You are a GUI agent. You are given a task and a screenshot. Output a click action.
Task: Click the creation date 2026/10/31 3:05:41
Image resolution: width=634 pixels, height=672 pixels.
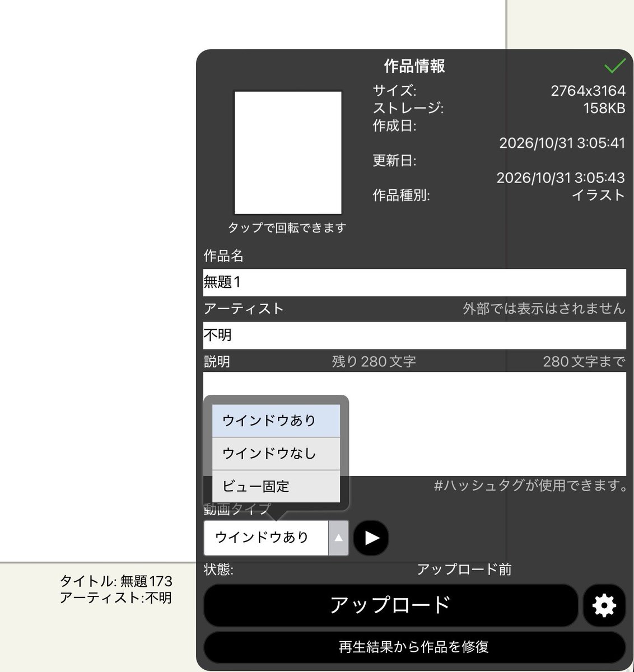562,143
